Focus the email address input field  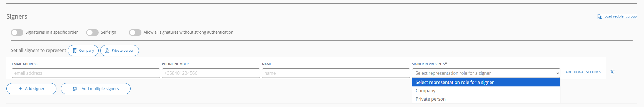[86, 73]
